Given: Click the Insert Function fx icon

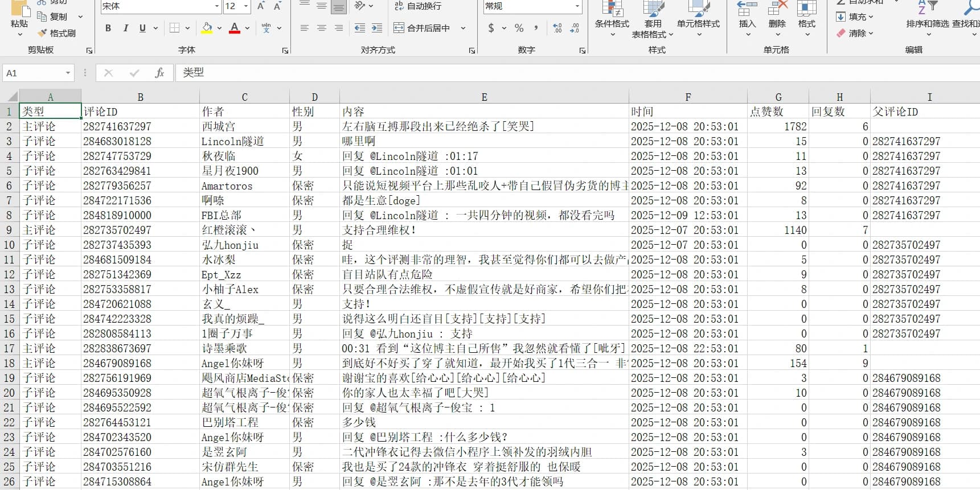Looking at the screenshot, I should 160,73.
